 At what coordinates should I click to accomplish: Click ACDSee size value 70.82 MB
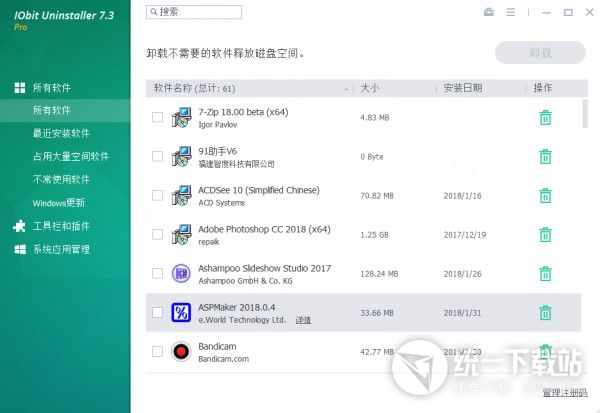[377, 196]
